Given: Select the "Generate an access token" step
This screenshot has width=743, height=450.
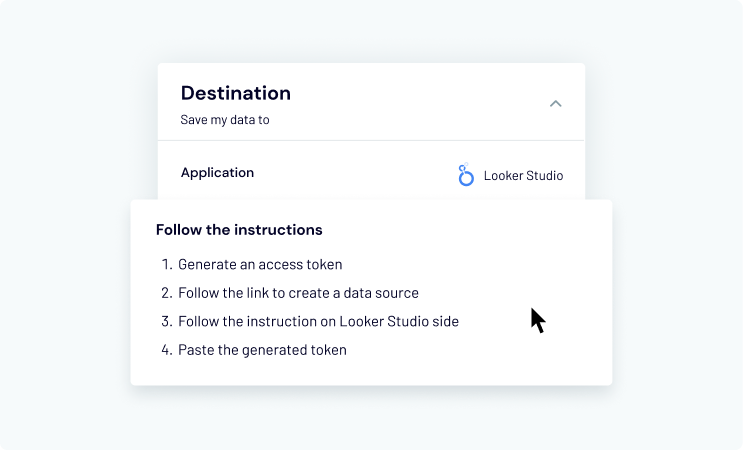Looking at the screenshot, I should click(x=260, y=265).
